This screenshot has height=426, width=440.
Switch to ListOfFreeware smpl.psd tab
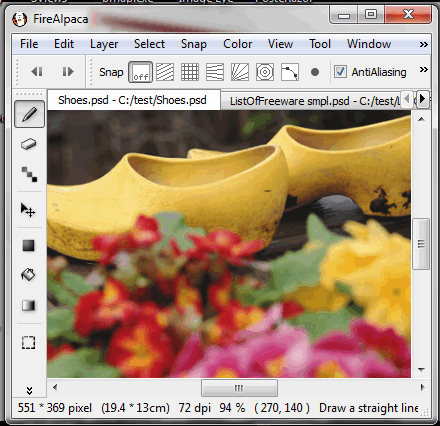[x=310, y=101]
